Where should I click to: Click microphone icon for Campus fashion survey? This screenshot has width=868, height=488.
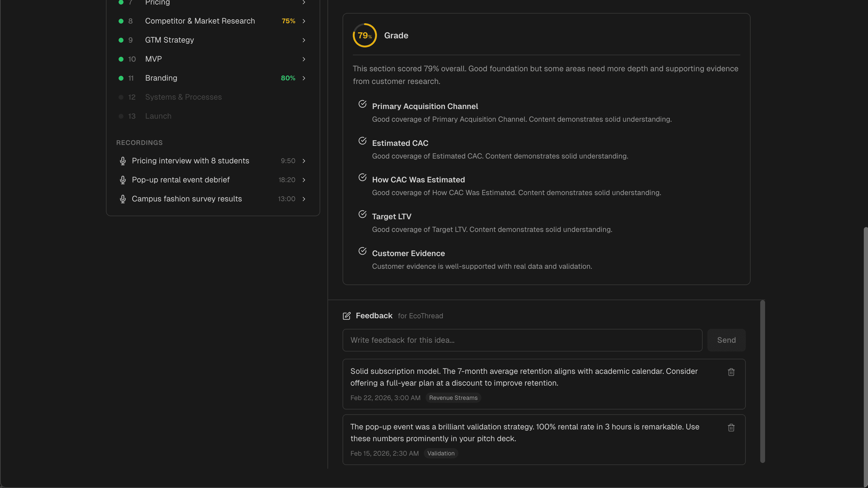(123, 199)
